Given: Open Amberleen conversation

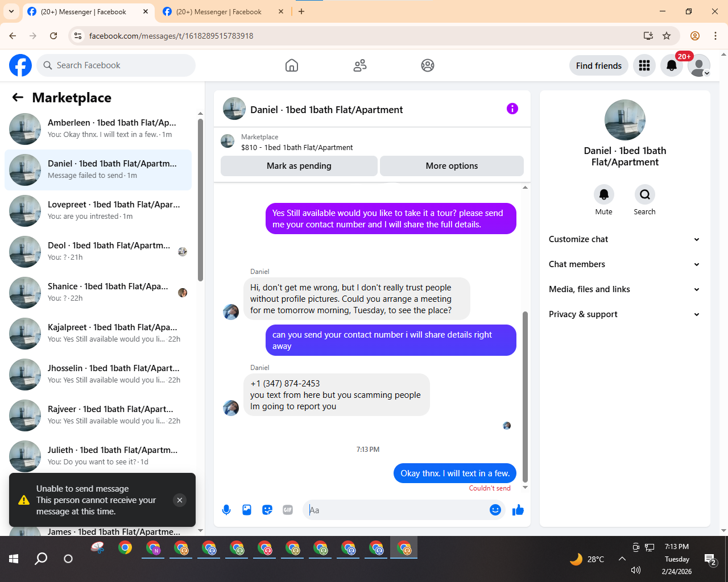Looking at the screenshot, I should [98, 129].
